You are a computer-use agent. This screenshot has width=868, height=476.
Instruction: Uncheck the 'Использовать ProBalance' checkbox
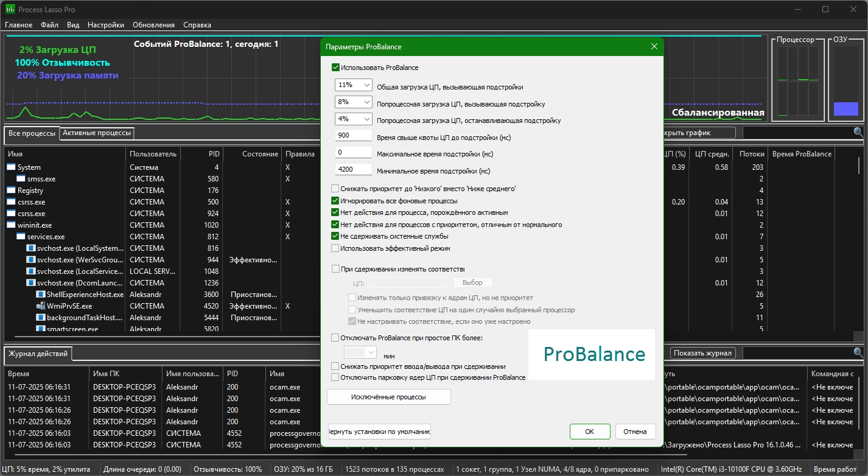(335, 68)
